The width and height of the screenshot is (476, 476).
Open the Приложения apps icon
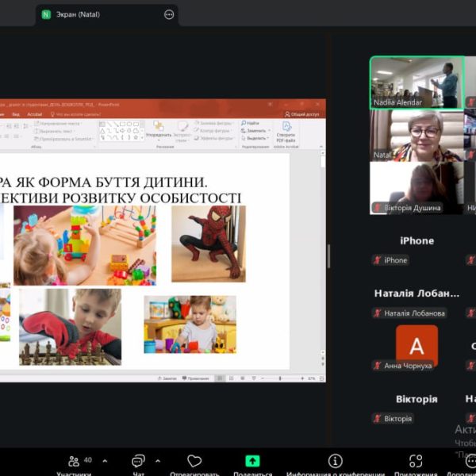416,462
